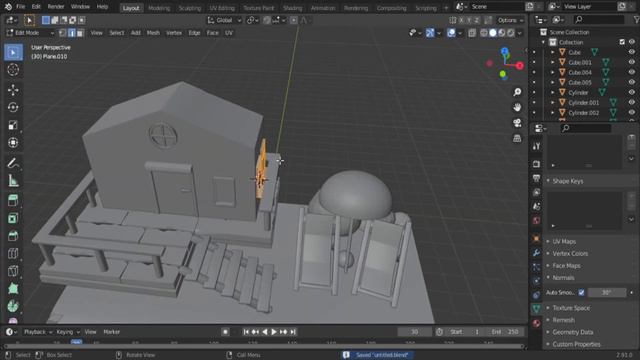Viewport: 640px width, 360px height.
Task: Activate the Scale tool
Action: tap(13, 125)
